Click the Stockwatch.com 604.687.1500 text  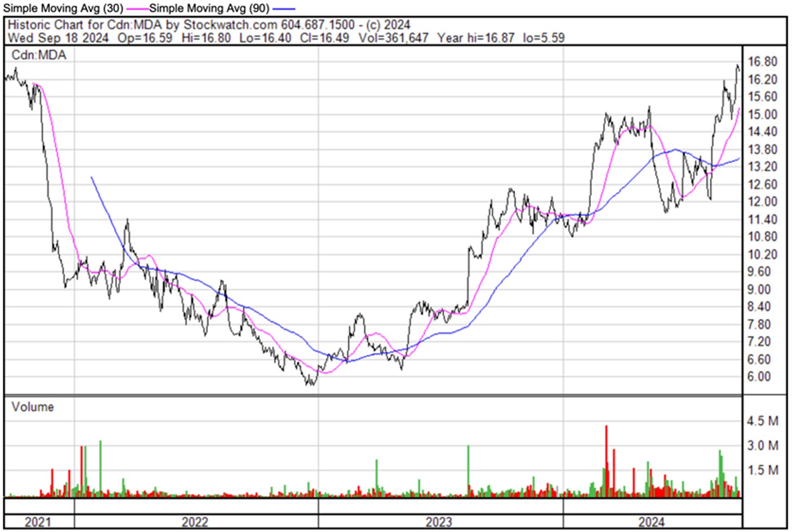pyautogui.click(x=269, y=24)
